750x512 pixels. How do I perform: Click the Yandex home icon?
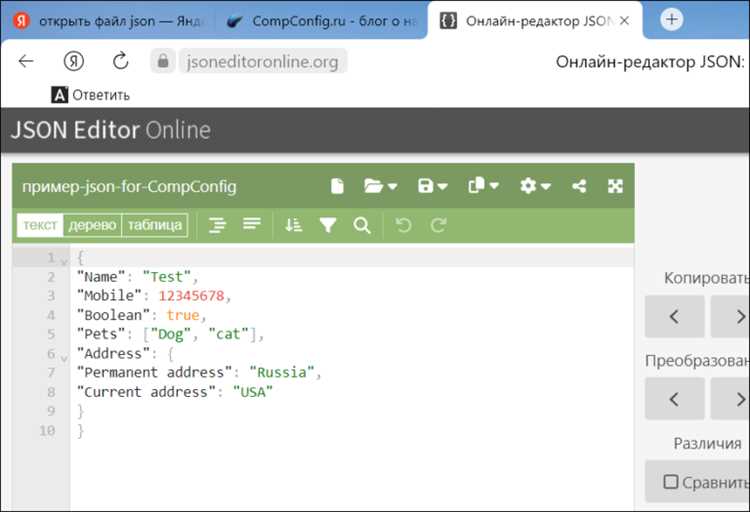[x=74, y=61]
